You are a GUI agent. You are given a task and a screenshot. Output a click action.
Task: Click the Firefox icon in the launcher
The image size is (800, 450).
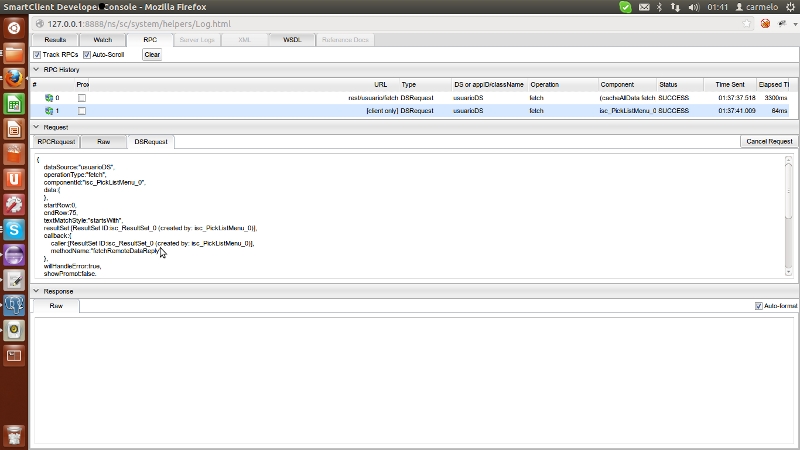point(14,78)
